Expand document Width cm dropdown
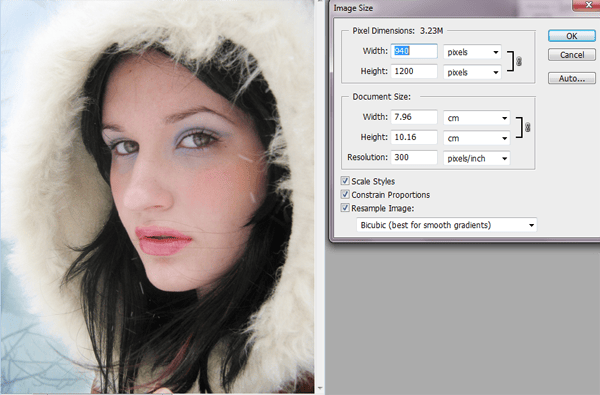 click(476, 118)
